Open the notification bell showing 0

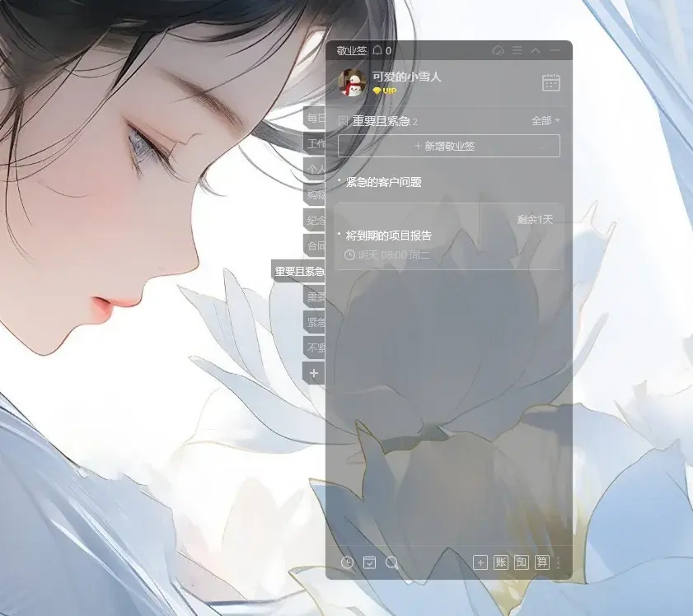click(x=382, y=51)
